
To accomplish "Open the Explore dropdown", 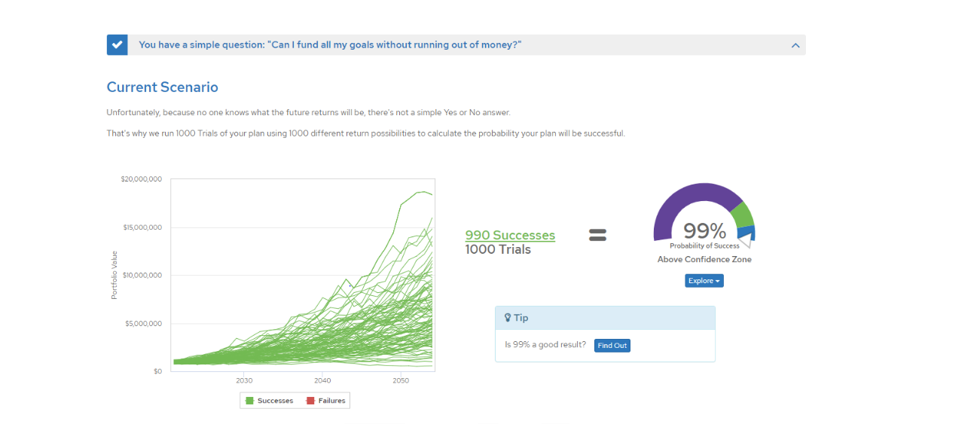I will coord(704,281).
